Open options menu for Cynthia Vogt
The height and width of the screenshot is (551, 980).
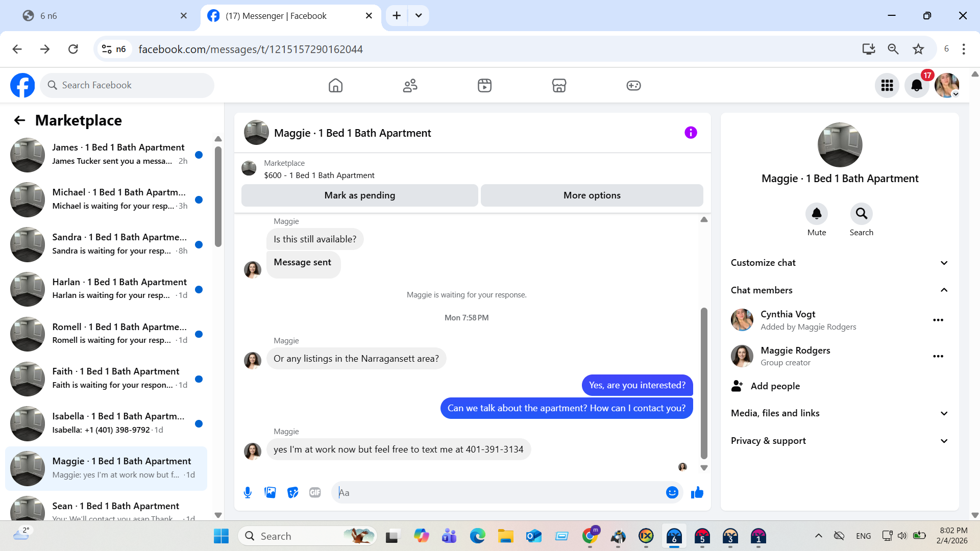938,320
